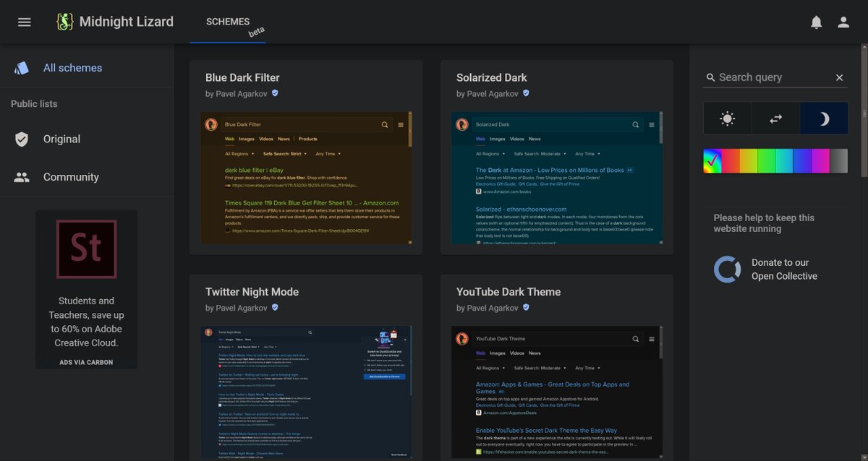868x461 pixels.
Task: Switch to the SCHEMES tab
Action: tap(228, 22)
